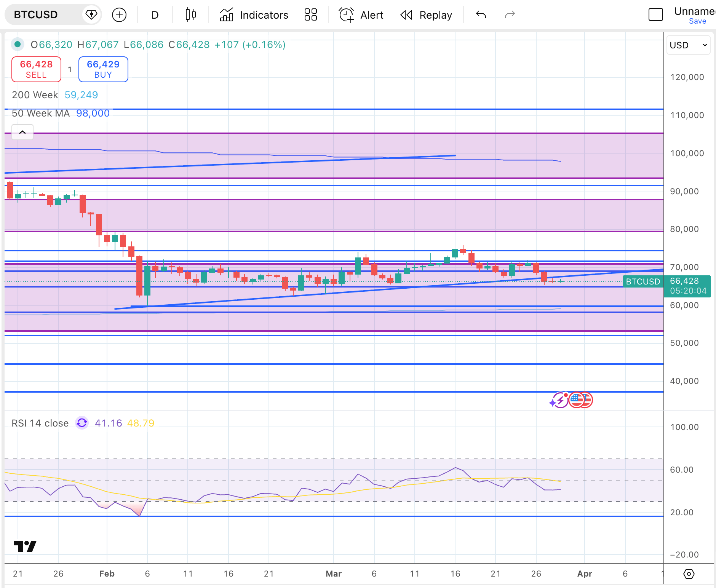716x588 pixels.
Task: Open the indicator templates grid icon
Action: 311,15
